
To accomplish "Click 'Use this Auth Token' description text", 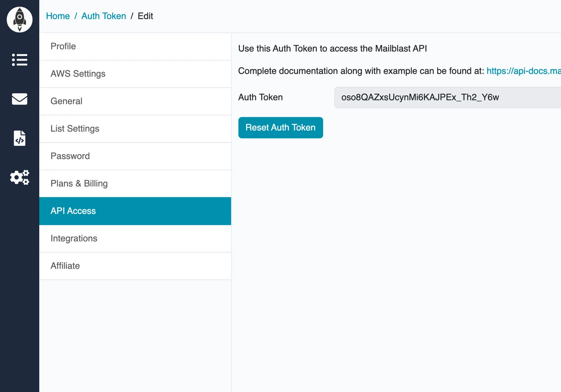I will (333, 48).
